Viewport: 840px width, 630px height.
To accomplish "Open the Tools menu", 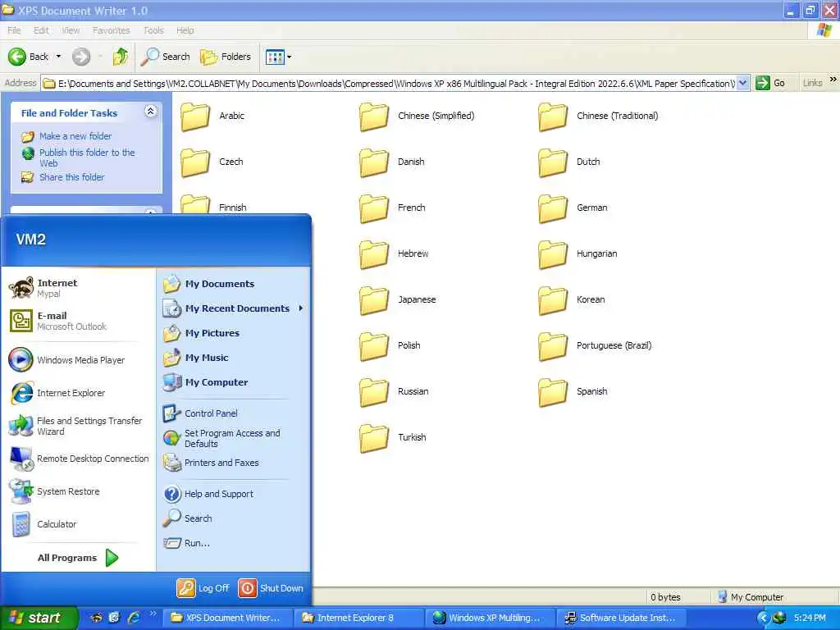I will click(x=153, y=30).
